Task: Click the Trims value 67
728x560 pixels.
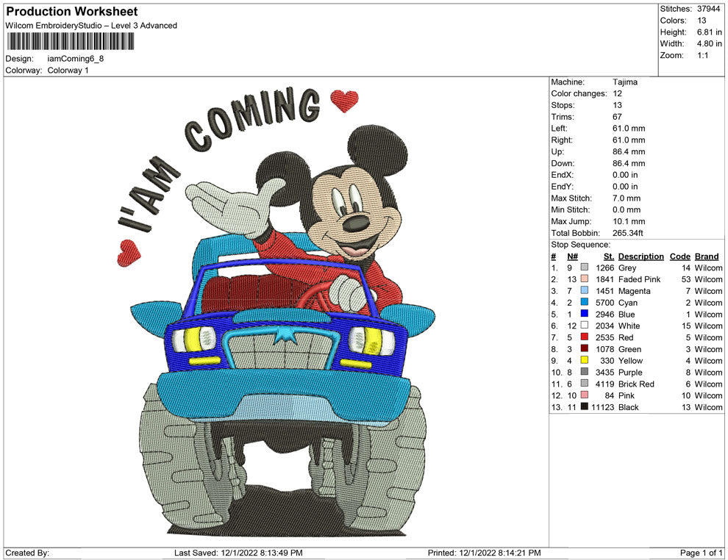Action: click(x=617, y=117)
